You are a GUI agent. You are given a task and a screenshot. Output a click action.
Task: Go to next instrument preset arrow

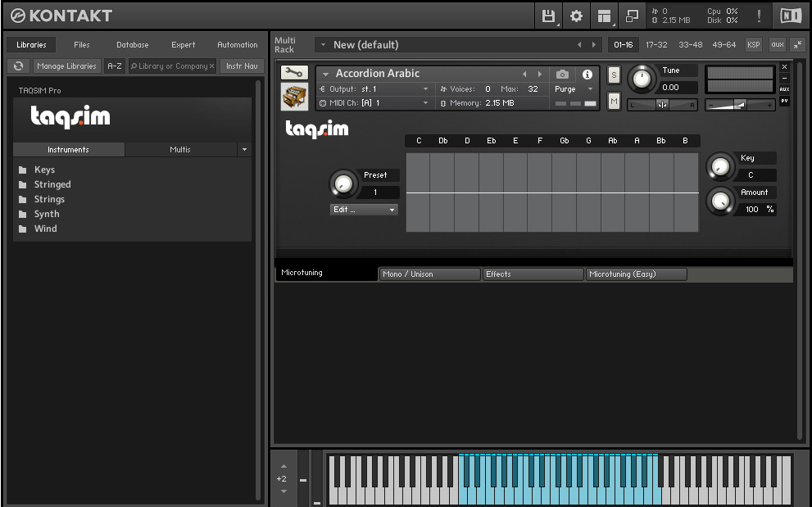click(540, 74)
